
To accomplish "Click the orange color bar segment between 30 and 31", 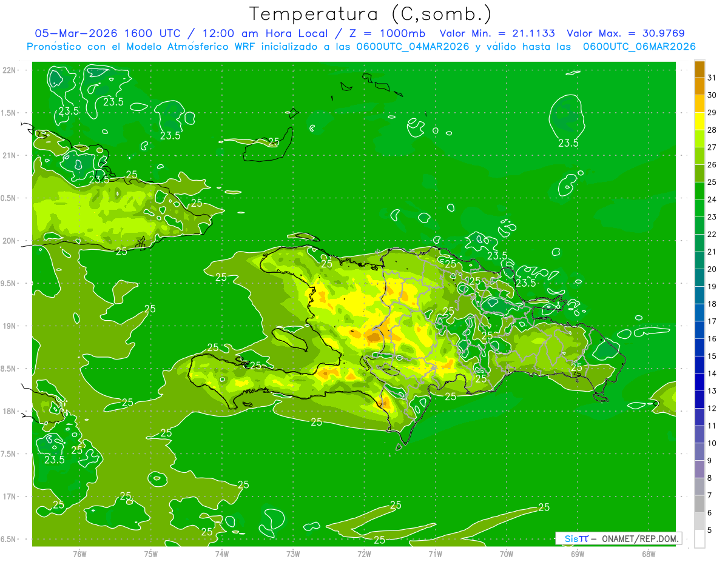I will click(699, 86).
